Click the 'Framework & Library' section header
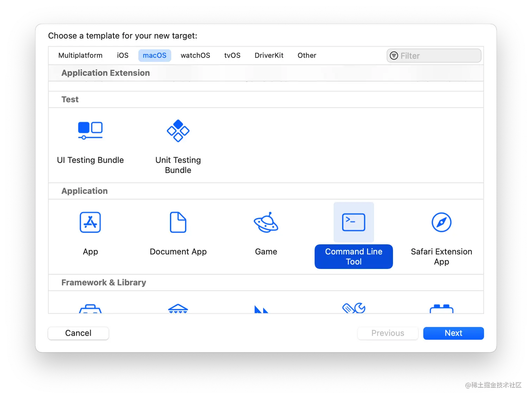 tap(104, 283)
